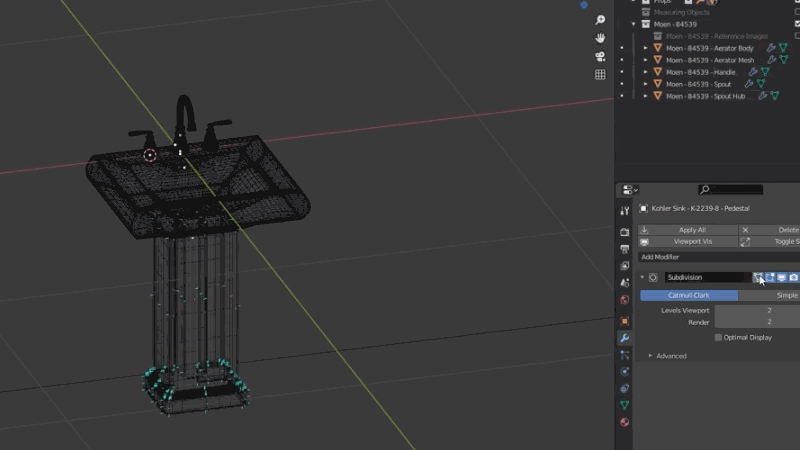Viewport: 800px width, 450px height.
Task: Enable the Optimal Display checkbox
Action: pos(718,337)
